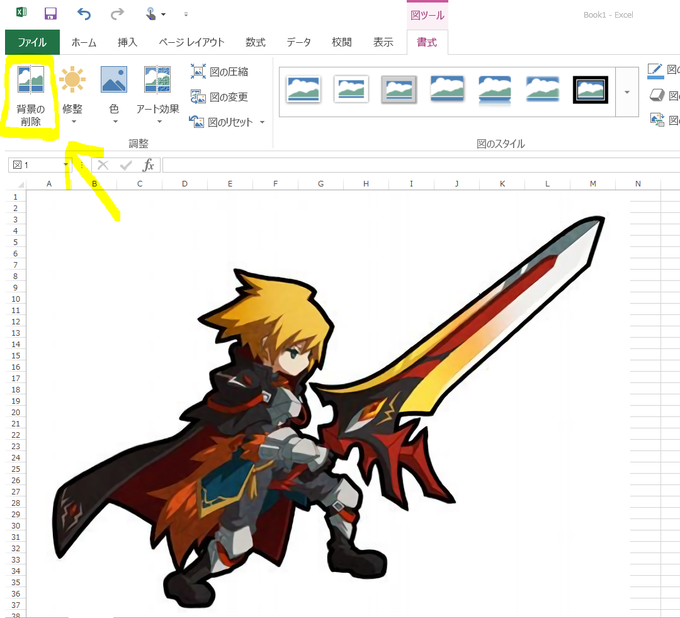Apply the first picture style thumbnail
The height and width of the screenshot is (618, 680).
tap(304, 89)
